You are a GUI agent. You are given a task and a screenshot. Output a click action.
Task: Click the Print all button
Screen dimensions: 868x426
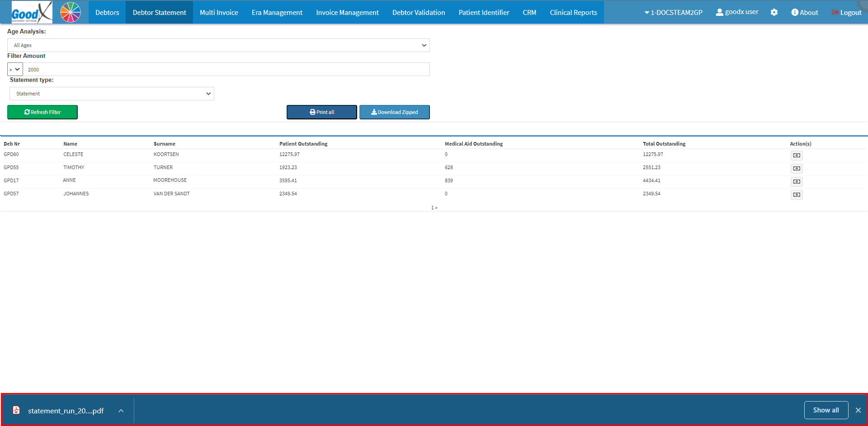(x=321, y=112)
